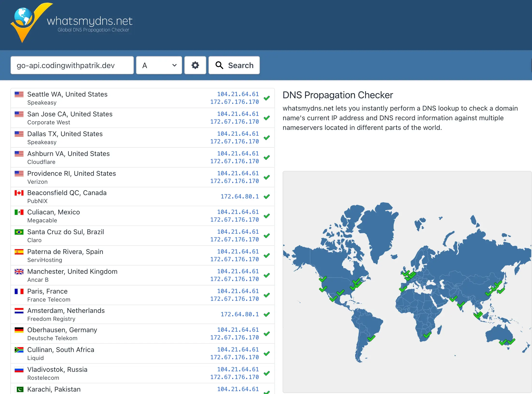
Task: Click the Russia flag beside Vladivostok
Action: [x=19, y=369]
